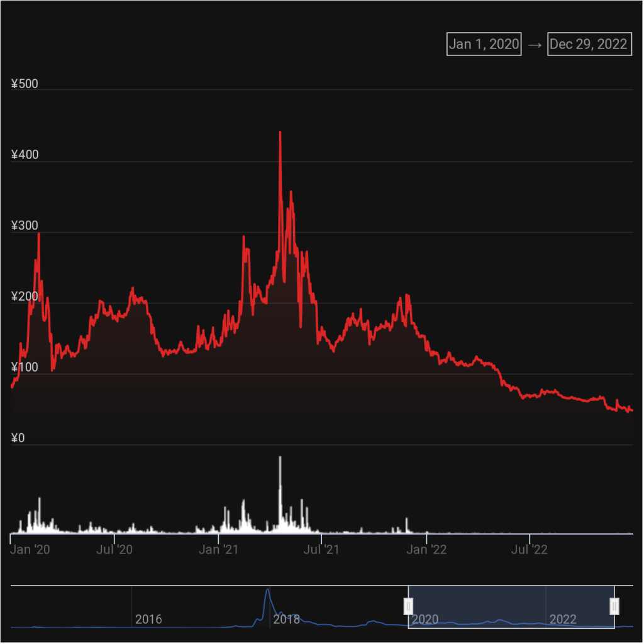Click the Jul '22 axis label
This screenshot has height=644, width=644.
click(x=530, y=550)
